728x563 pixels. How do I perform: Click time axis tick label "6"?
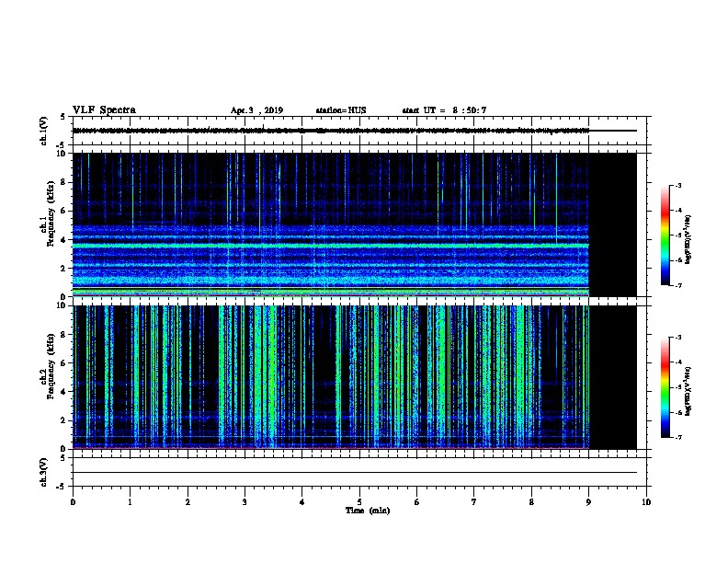(417, 502)
